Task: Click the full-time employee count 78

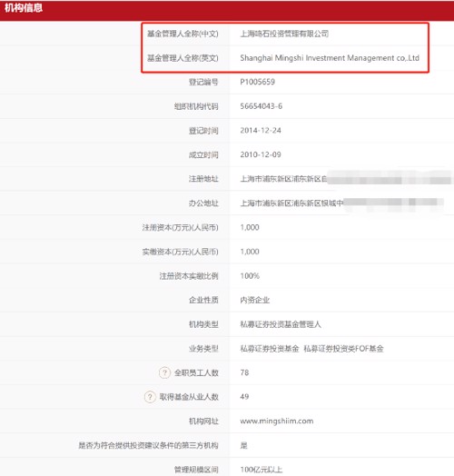Action: 244,372
